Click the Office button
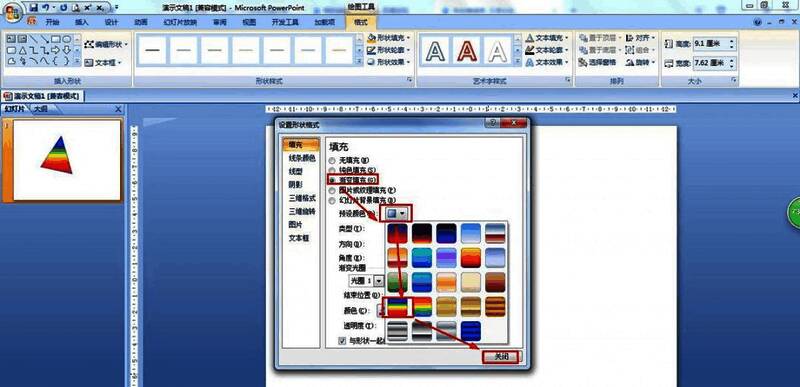This screenshot has width=800, height=387. [x=14, y=12]
